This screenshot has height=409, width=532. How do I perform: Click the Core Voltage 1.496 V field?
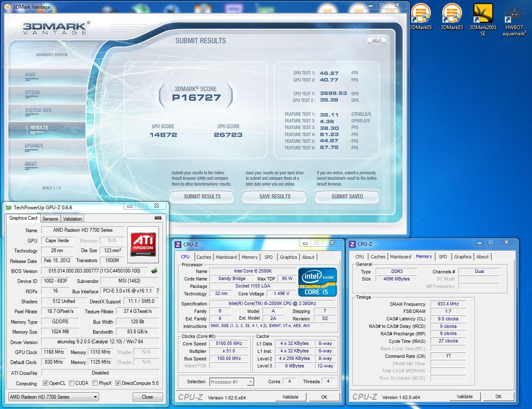pos(282,293)
